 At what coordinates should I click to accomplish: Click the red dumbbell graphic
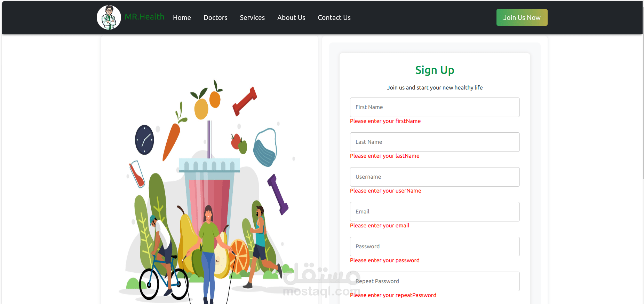pos(245,101)
